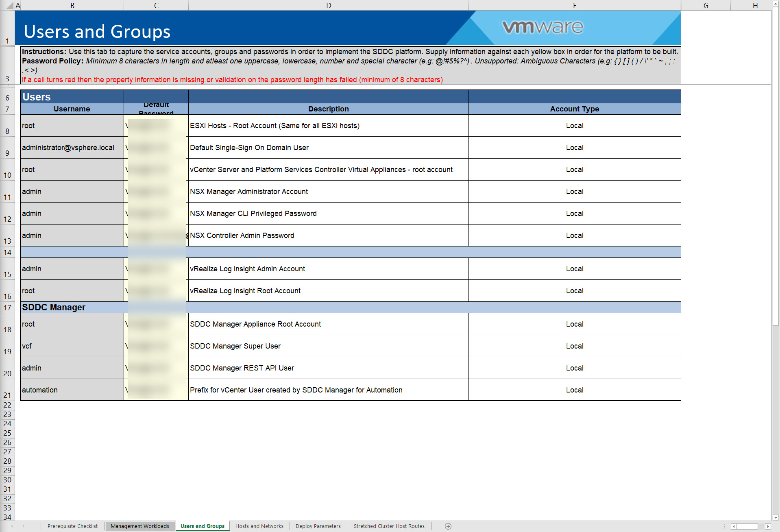Select the password cell for the vcf user
The width and height of the screenshot is (780, 532).
(156, 346)
